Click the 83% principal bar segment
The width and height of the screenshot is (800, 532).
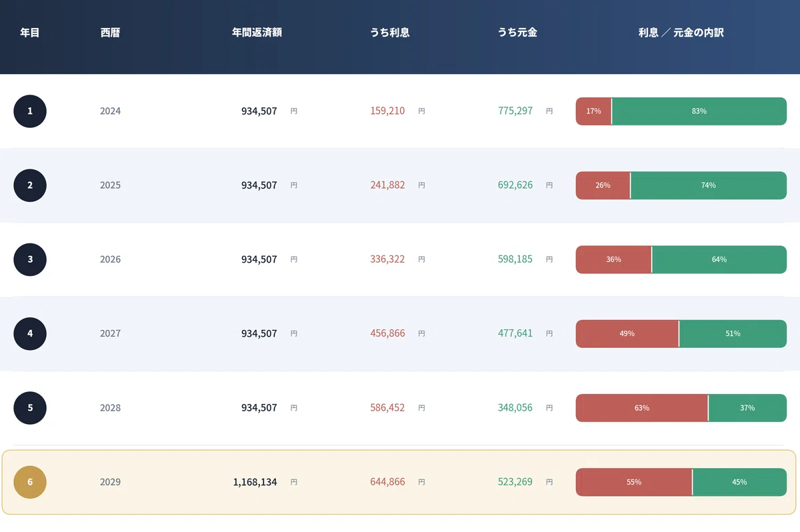click(699, 111)
